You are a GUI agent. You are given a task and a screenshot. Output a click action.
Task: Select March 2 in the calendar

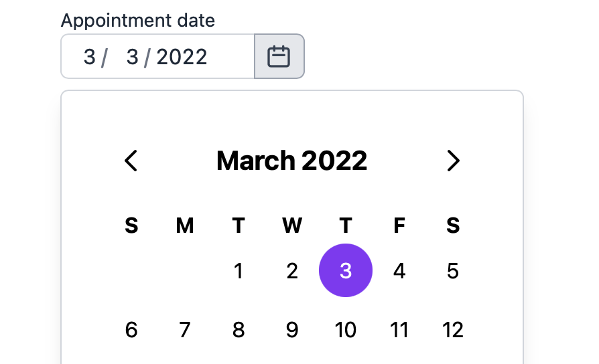coord(292,271)
